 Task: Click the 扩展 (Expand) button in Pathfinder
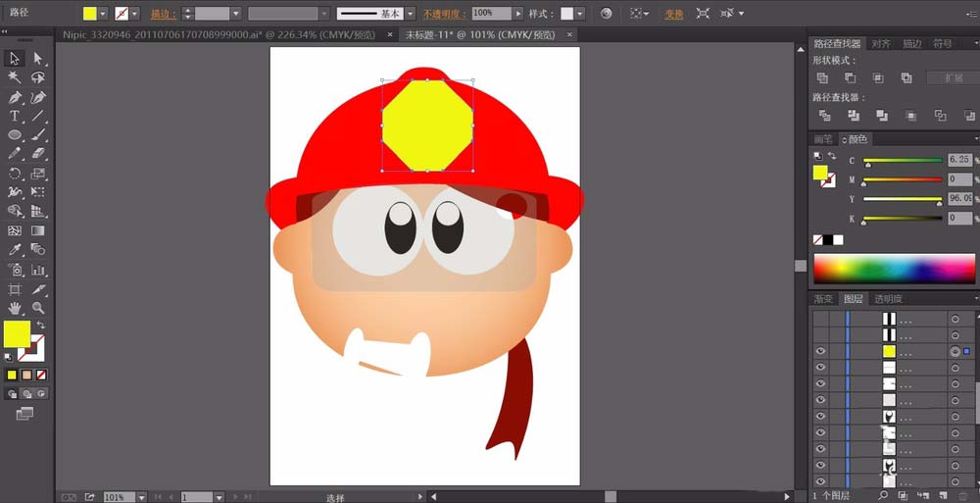[x=954, y=78]
